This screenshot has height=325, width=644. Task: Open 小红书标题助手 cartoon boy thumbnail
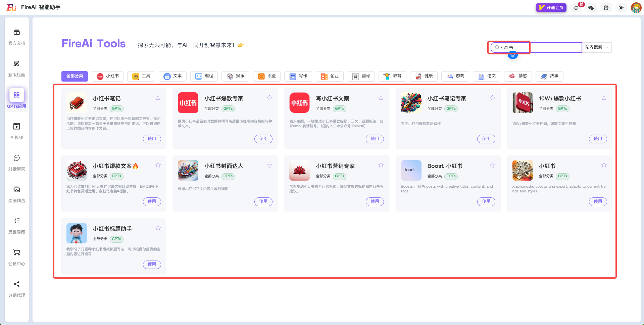tap(77, 233)
